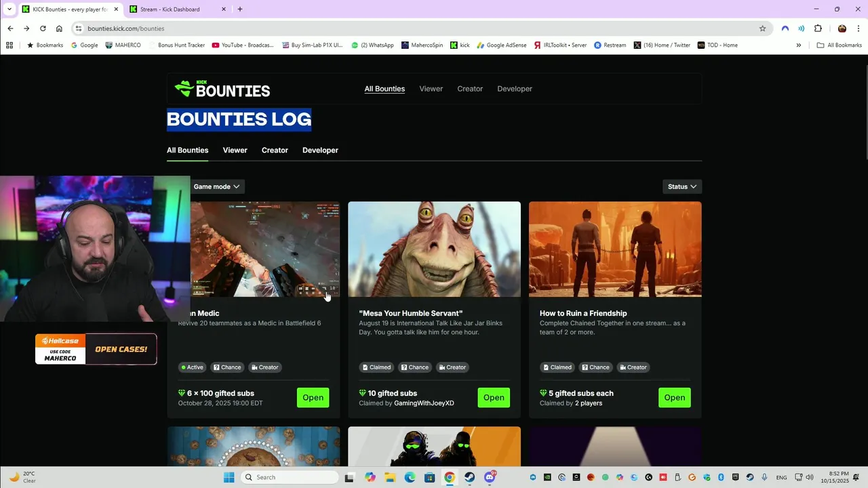
Task: Open a new browser tab
Action: coord(239,9)
